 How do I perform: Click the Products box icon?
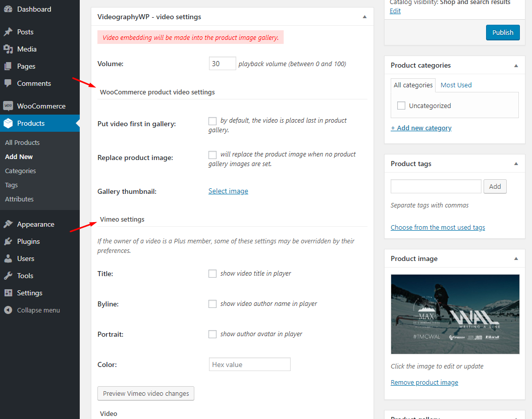pyautogui.click(x=8, y=123)
